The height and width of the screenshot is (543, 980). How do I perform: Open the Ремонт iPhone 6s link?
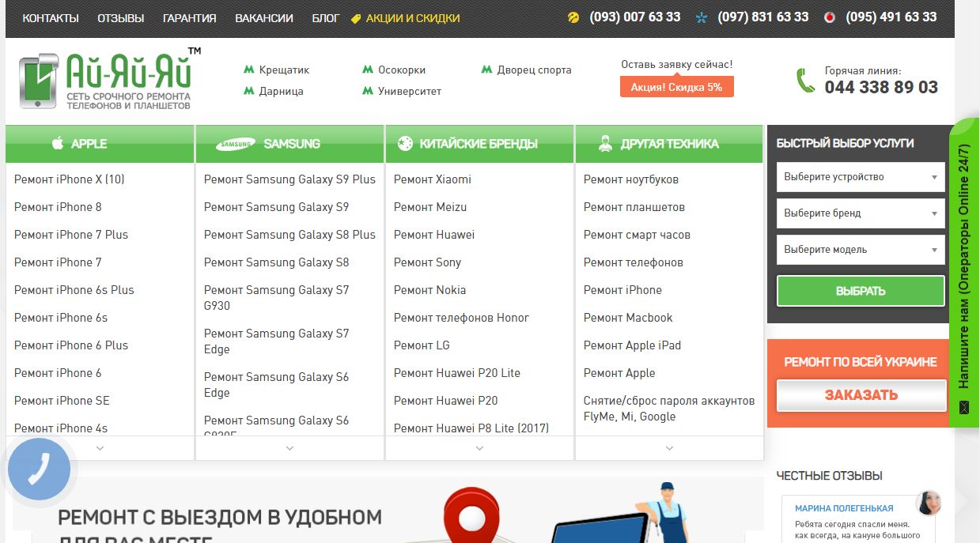pyautogui.click(x=61, y=318)
